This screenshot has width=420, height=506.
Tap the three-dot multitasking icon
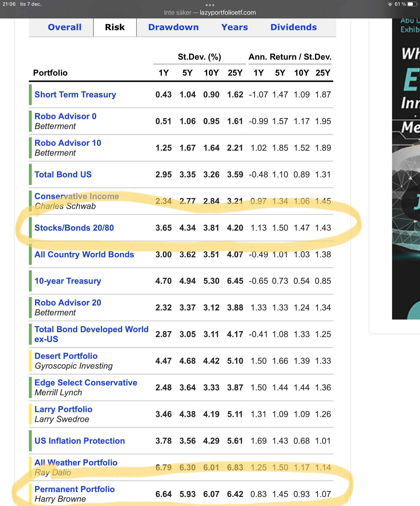tap(210, 5)
